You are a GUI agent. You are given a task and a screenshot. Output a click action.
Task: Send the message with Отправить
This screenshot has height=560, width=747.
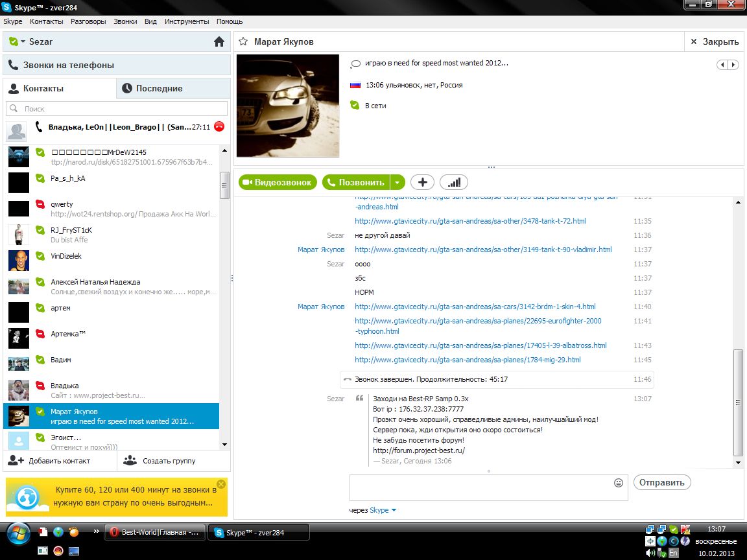coord(662,482)
